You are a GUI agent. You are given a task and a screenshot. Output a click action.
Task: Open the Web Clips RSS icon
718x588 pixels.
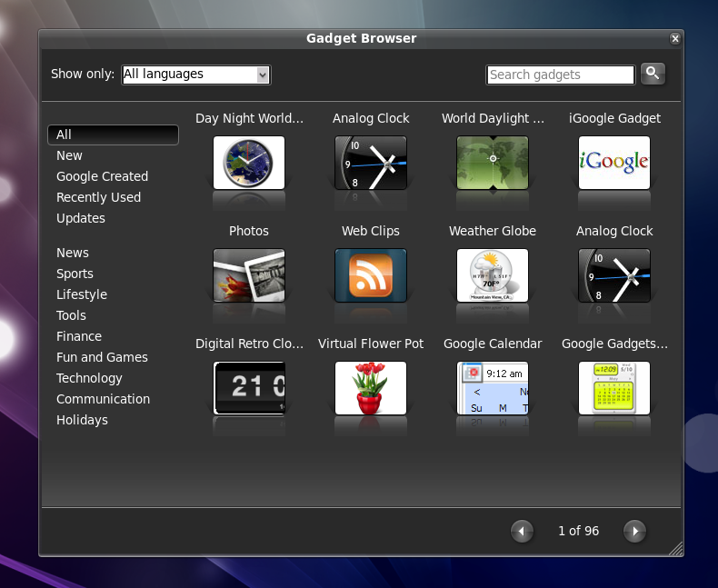pos(371,275)
